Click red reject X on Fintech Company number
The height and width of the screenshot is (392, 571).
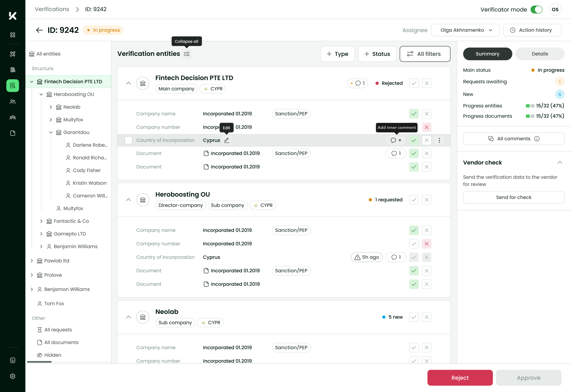point(426,127)
